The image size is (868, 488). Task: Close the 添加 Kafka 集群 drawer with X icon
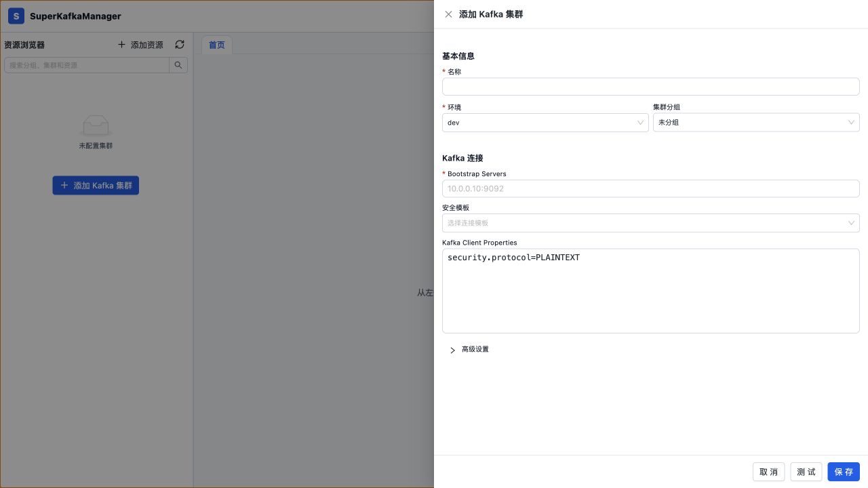[448, 14]
